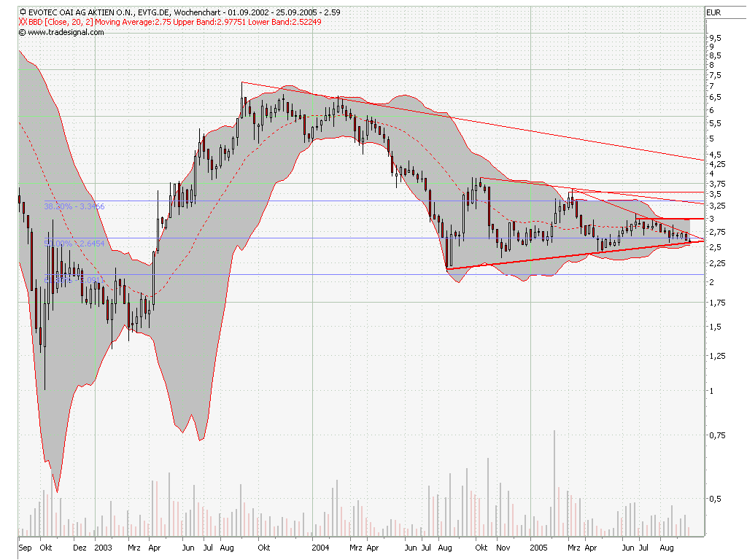Click the copyright symbol before tradesignal
The height and width of the screenshot is (560, 747).
tap(22, 32)
